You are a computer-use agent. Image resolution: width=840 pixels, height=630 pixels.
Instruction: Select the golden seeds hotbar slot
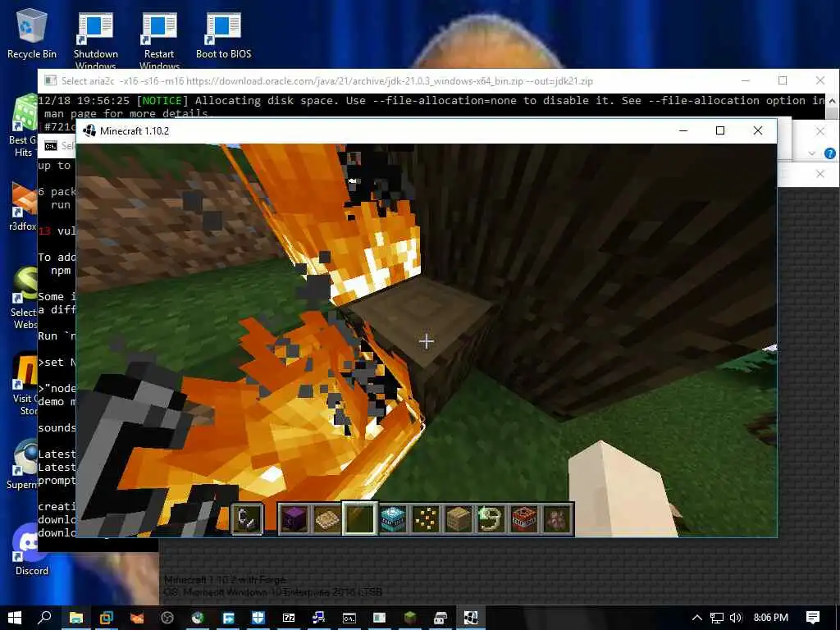[426, 518]
